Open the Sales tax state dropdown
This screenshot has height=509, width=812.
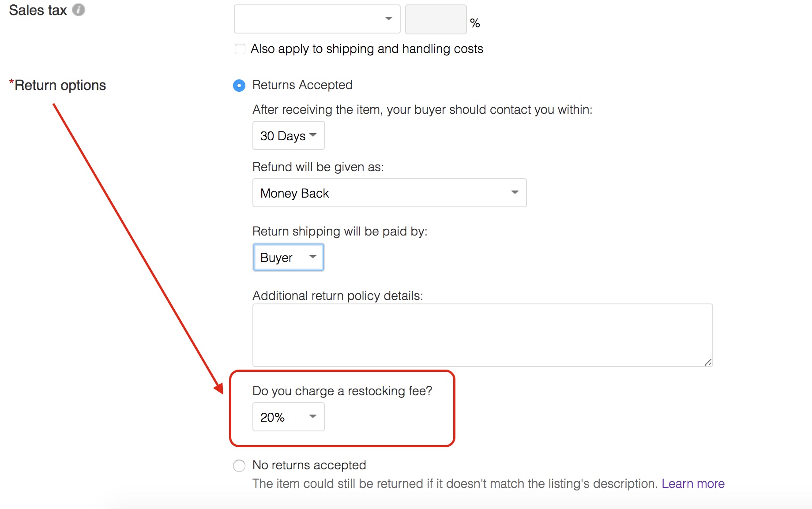click(x=316, y=19)
